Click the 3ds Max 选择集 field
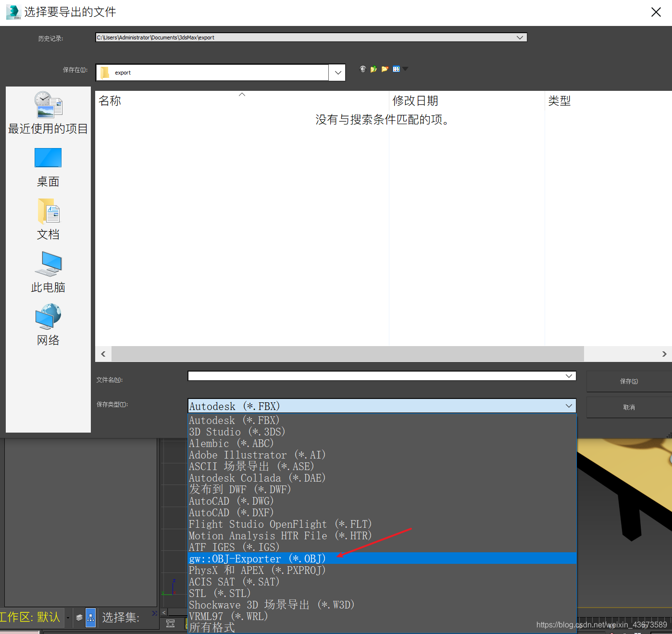Image resolution: width=672 pixels, height=634 pixels. tap(122, 618)
